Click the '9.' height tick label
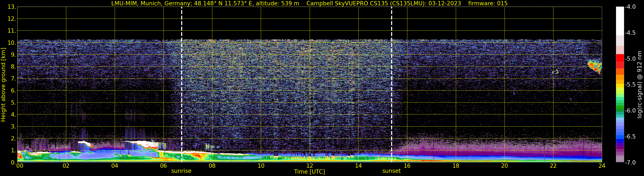This screenshot has height=176, width=644. coord(13,55)
